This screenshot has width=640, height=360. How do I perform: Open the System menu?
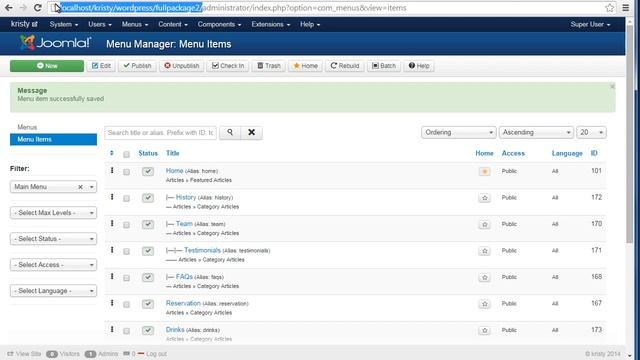point(64,24)
